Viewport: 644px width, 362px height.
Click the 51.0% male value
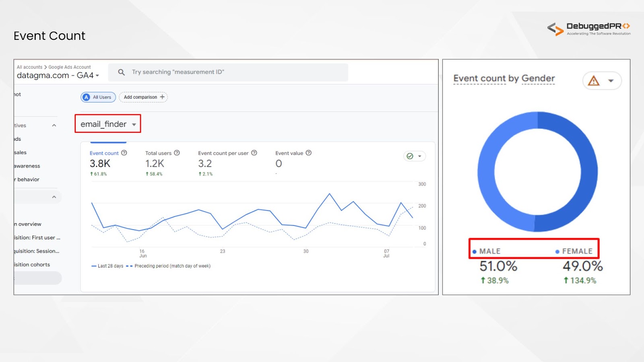[498, 266]
